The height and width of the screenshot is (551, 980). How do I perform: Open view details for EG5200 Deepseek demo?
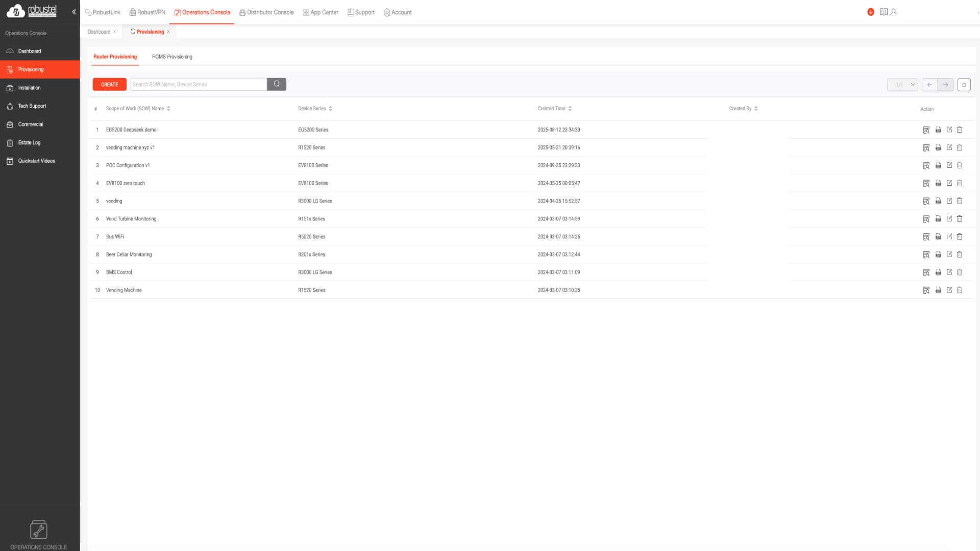pos(926,130)
